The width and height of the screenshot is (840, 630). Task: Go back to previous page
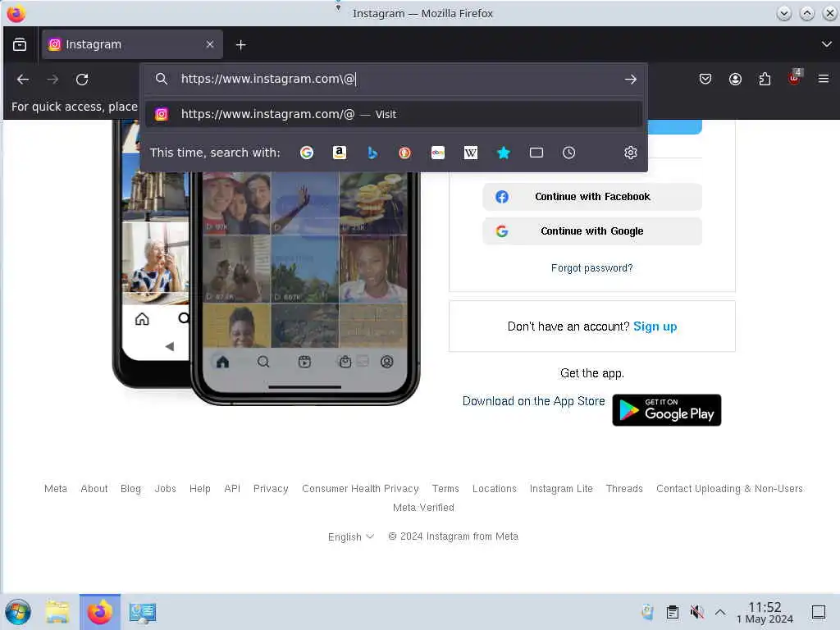tap(22, 80)
